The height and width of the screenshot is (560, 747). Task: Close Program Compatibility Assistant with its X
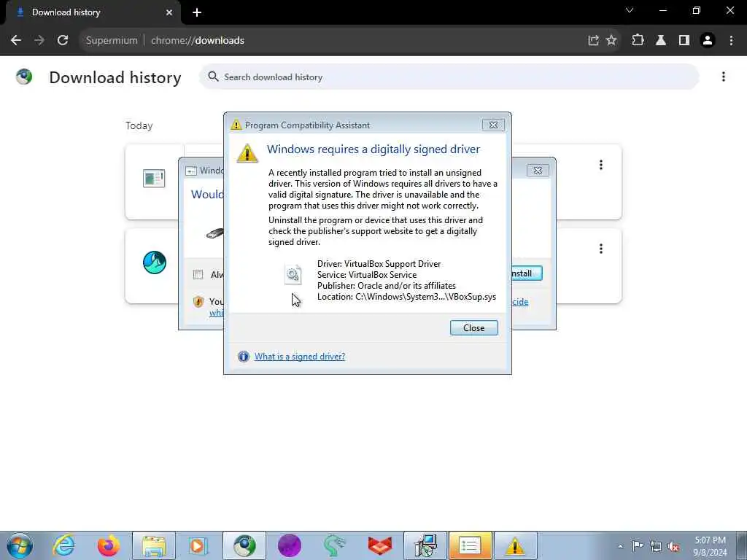[x=493, y=125]
